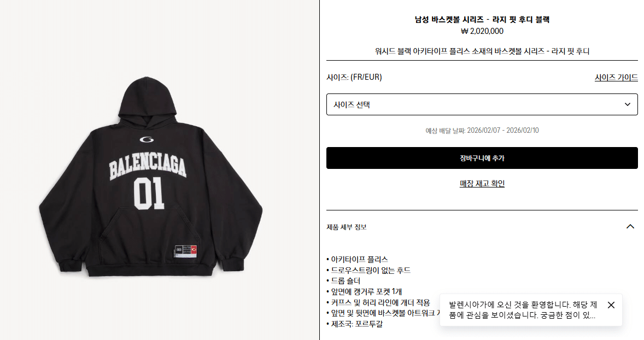The height and width of the screenshot is (340, 644).
Task: Click the oval logo on hoodie chest
Action: [x=147, y=139]
